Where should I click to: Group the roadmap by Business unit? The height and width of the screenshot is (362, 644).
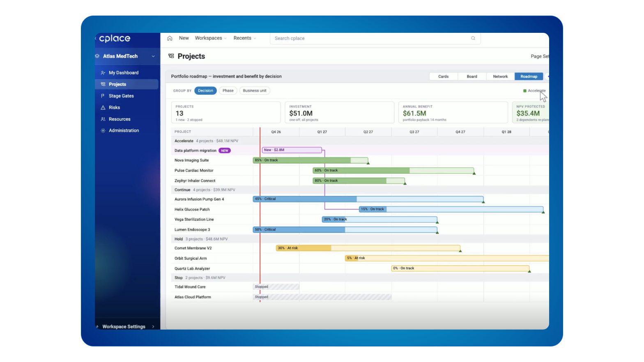pos(255,91)
